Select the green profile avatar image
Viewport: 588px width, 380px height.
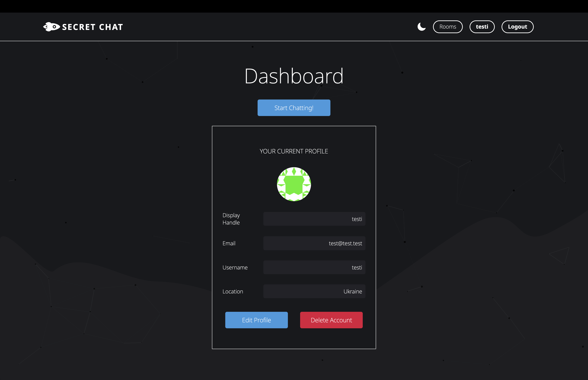click(x=294, y=184)
